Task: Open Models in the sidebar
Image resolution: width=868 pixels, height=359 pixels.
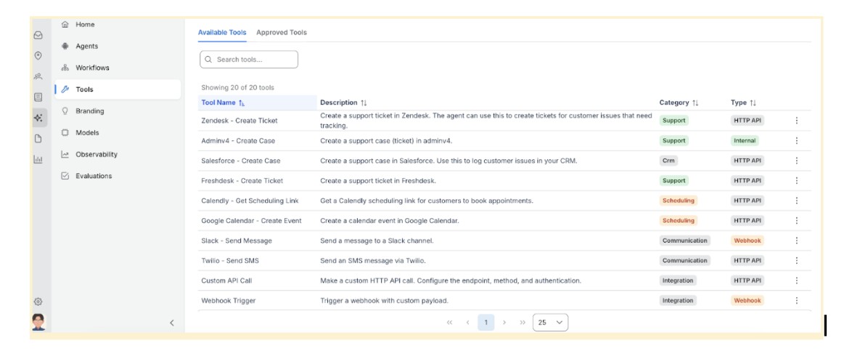Action: [118, 132]
